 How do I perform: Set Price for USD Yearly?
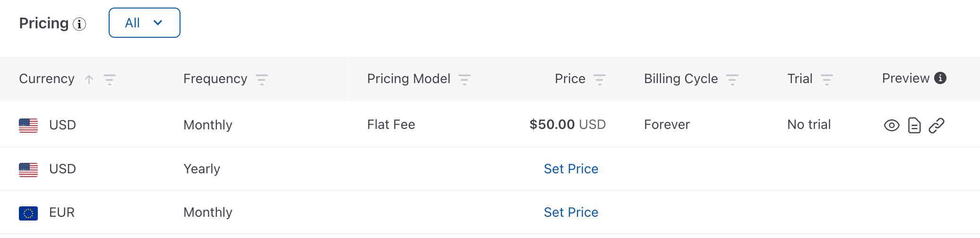click(x=571, y=169)
